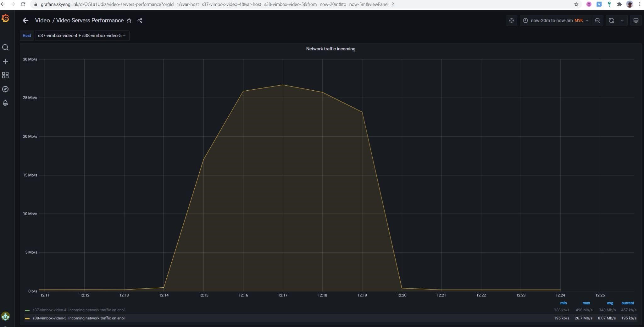
Task: Click the 30 Mb/s axis label
Action: pos(30,59)
